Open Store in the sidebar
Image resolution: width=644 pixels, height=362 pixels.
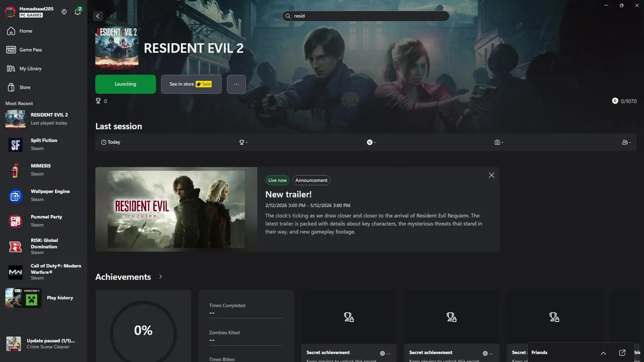[x=43, y=87]
